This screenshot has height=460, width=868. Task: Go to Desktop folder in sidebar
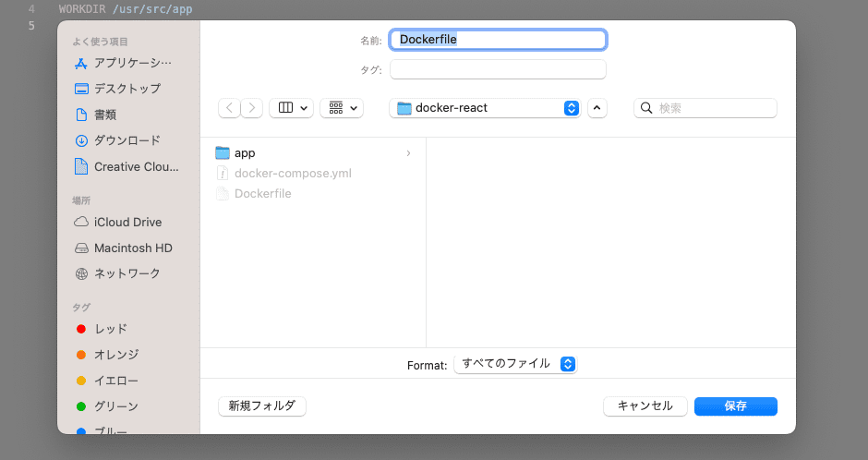point(127,89)
